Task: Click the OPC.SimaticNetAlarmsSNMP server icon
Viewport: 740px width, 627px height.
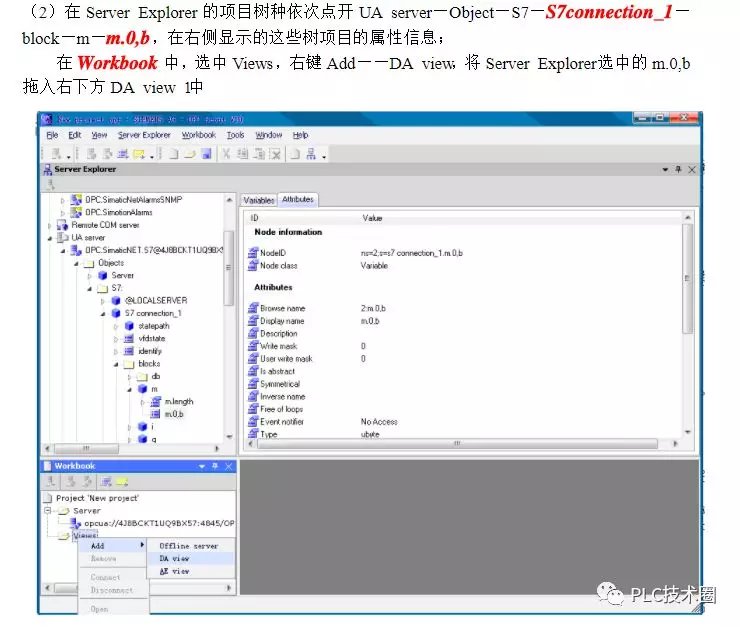Action: [77, 200]
